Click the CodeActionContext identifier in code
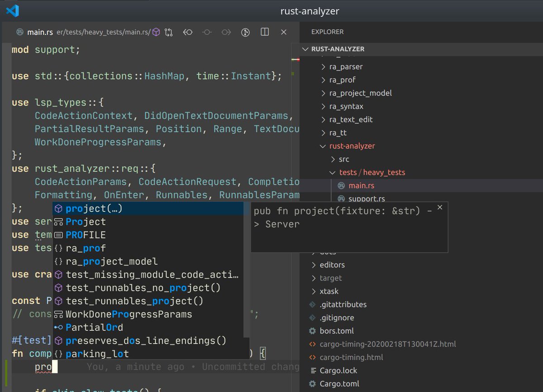This screenshot has height=392, width=543. [84, 116]
